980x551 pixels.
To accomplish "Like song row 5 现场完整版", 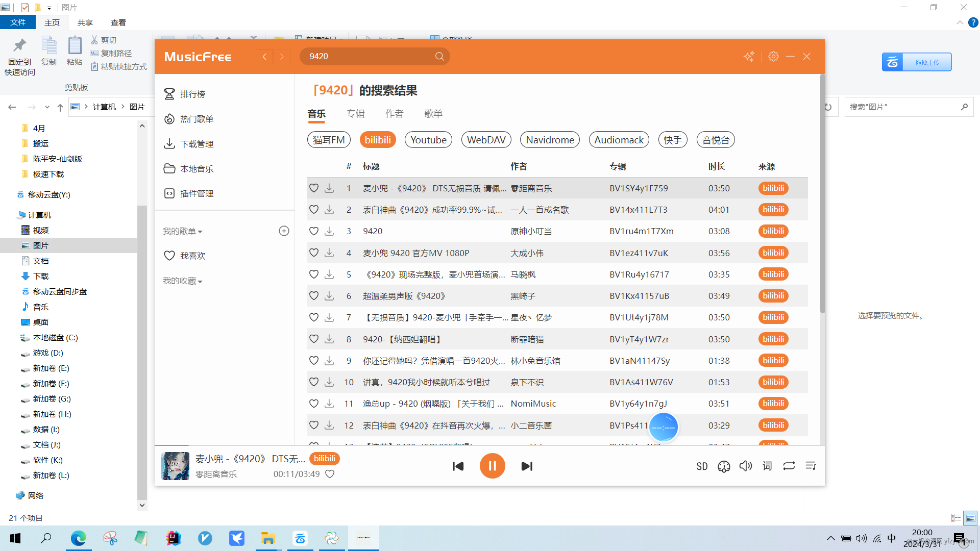I will [x=314, y=274].
